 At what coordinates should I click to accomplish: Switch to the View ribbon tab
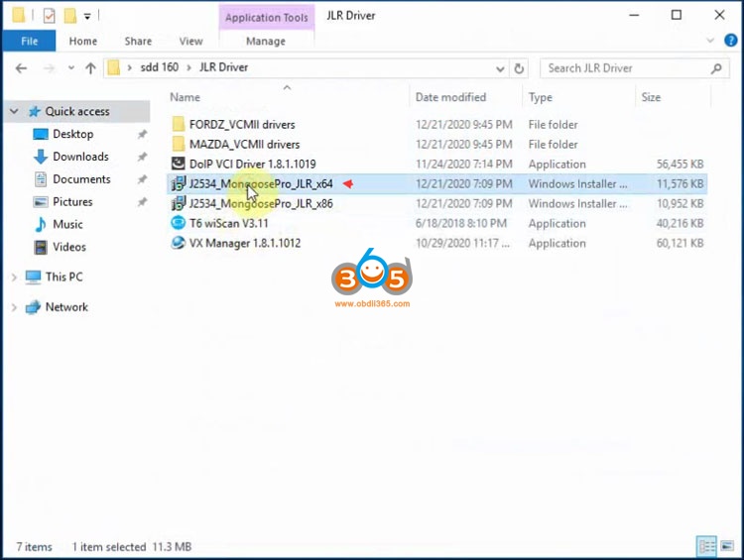click(x=190, y=42)
